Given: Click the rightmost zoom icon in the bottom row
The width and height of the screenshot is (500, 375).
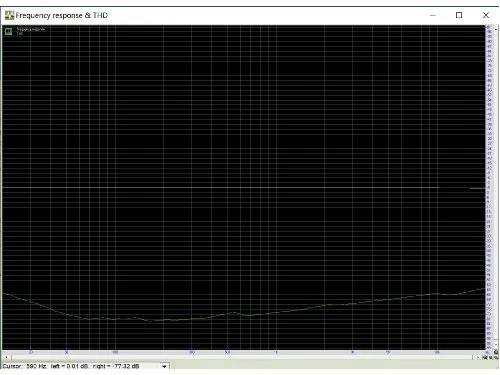Looking at the screenshot, I should pos(496,357).
